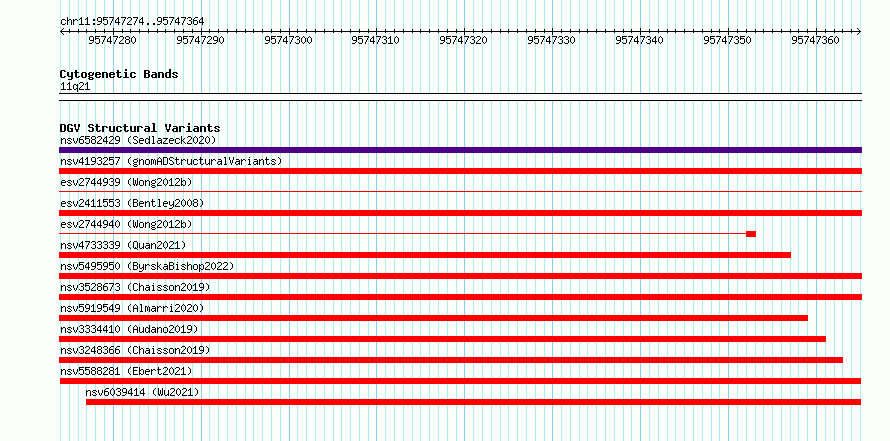The width and height of the screenshot is (890, 441).
Task: Click ruler position 95747280
Action: pyautogui.click(x=113, y=40)
